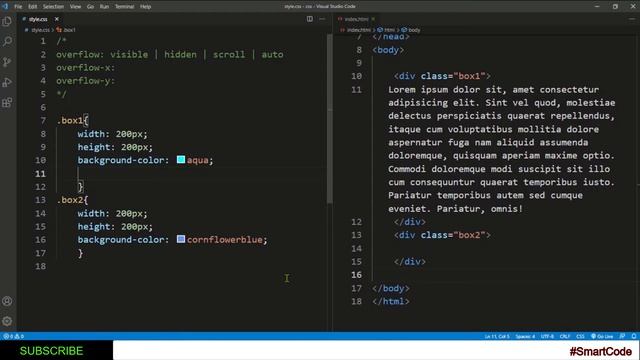Click the Go Live status bar button
This screenshot has width=640, height=360.
[x=602, y=336]
